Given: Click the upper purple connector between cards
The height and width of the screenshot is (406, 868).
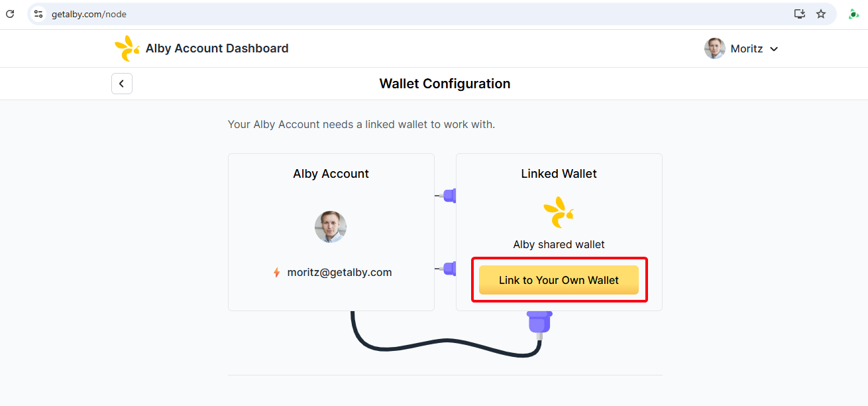Looking at the screenshot, I should (x=449, y=196).
